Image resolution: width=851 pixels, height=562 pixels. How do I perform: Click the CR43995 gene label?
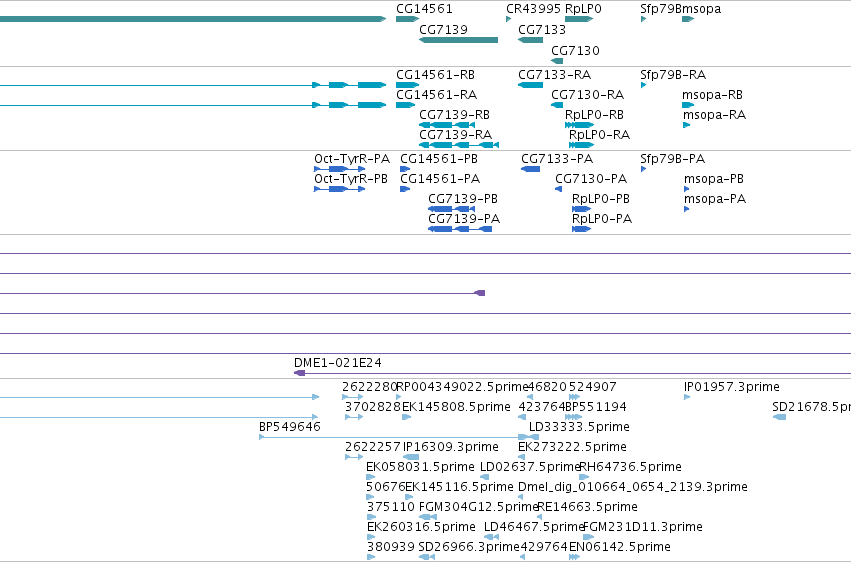pyautogui.click(x=534, y=9)
